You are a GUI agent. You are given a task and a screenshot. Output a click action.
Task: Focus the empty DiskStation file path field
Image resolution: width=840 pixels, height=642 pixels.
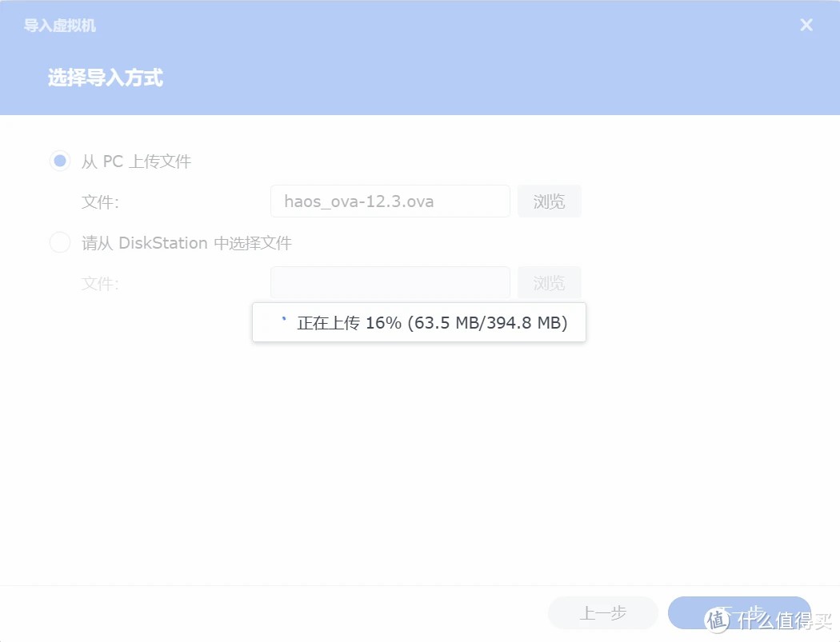[x=390, y=283]
